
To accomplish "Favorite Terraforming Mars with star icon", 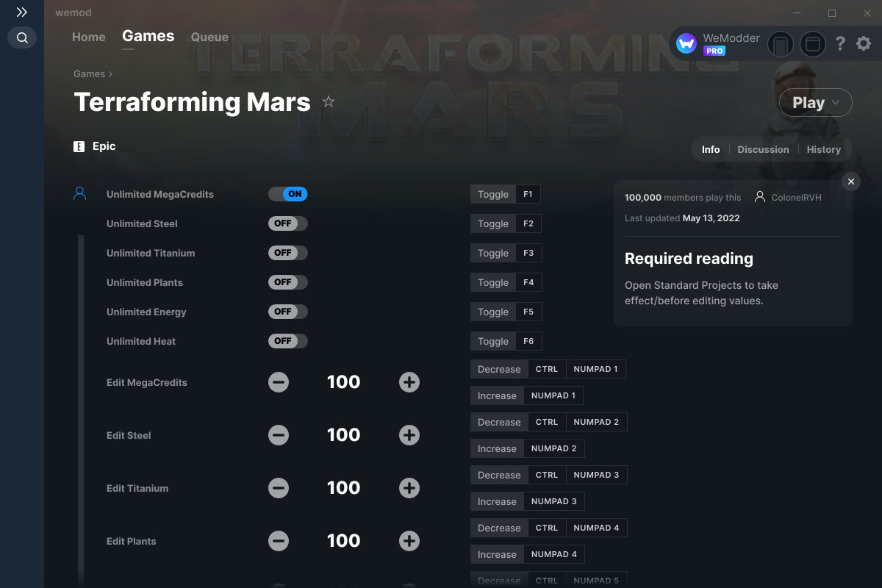I will [x=329, y=102].
